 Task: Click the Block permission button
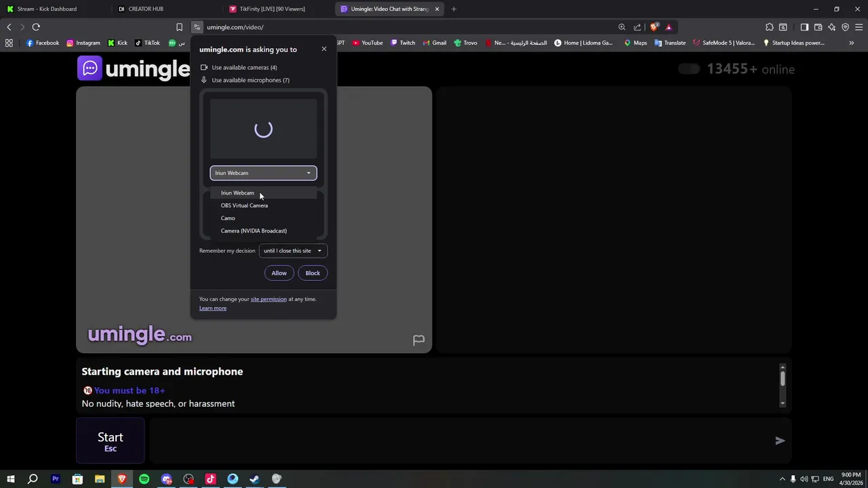coord(313,273)
